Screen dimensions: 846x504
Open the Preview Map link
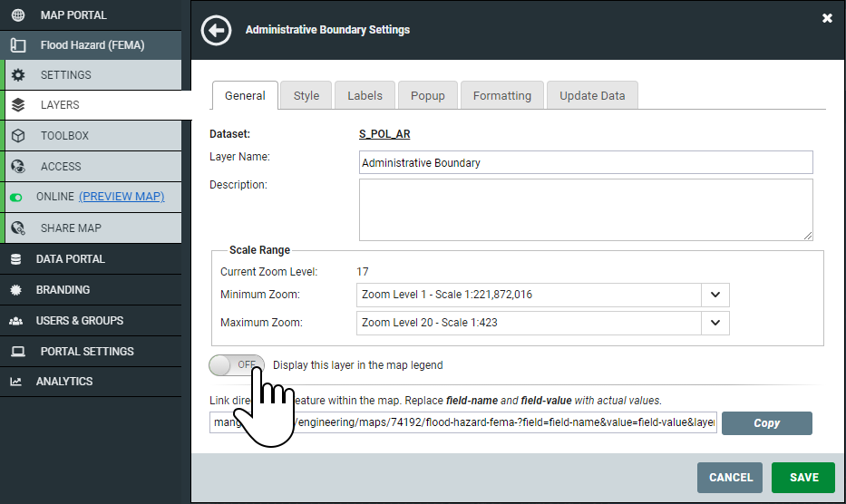pyautogui.click(x=122, y=197)
